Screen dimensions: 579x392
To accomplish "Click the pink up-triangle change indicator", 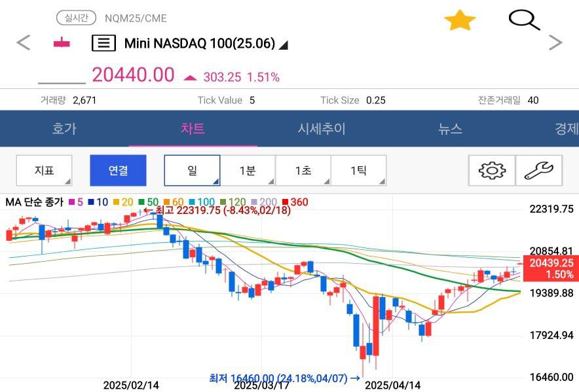I will tap(191, 77).
